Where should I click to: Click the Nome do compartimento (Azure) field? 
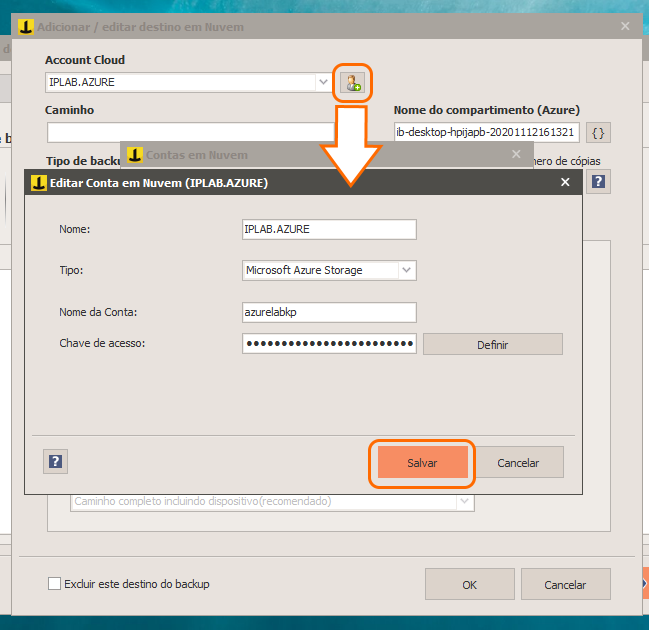(486, 132)
